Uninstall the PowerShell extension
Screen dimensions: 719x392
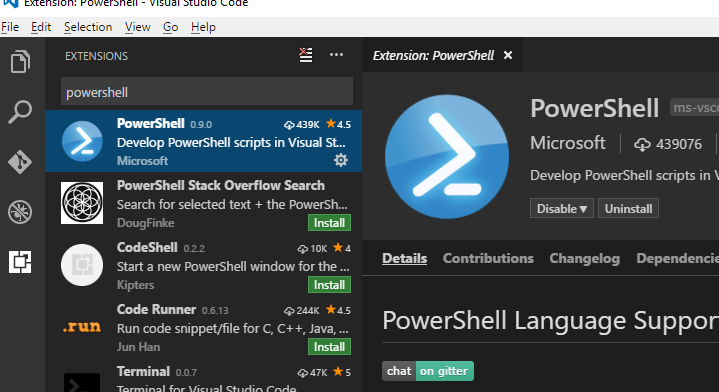click(628, 209)
